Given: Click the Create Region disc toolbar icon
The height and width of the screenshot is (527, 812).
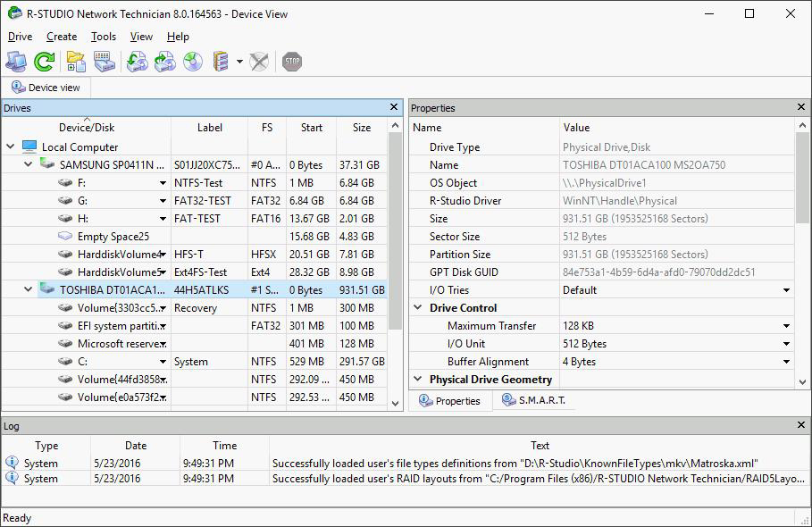Looking at the screenshot, I should tap(193, 62).
